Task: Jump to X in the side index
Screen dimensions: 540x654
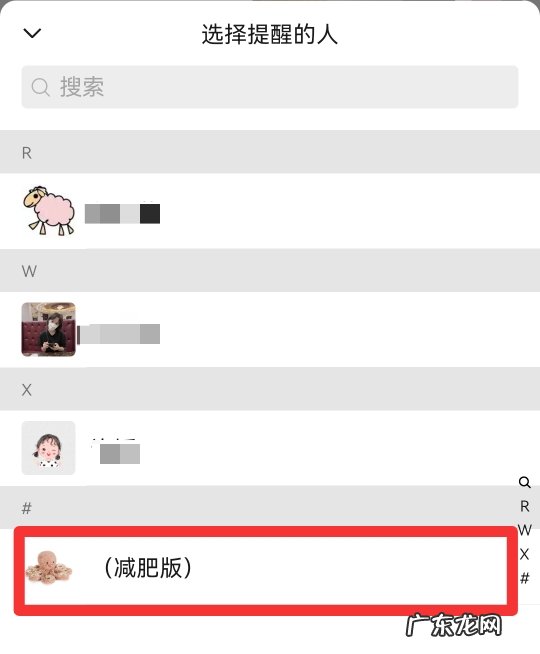Action: pos(525,554)
